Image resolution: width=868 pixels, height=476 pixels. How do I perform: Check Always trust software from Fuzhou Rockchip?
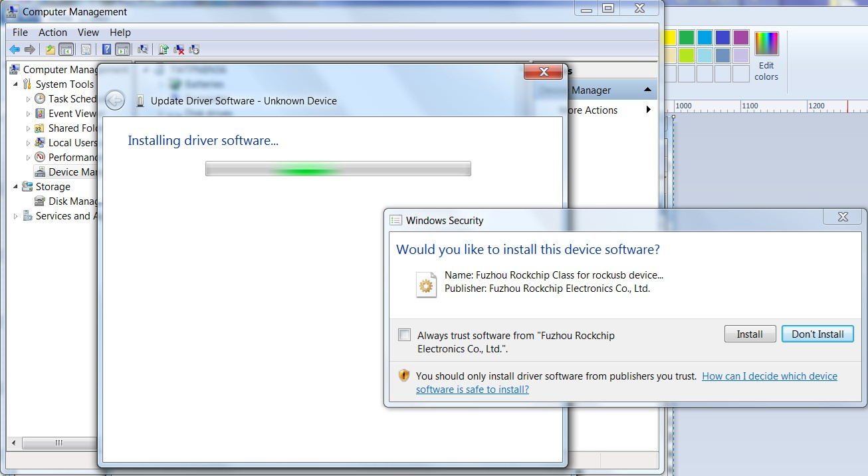pyautogui.click(x=404, y=335)
